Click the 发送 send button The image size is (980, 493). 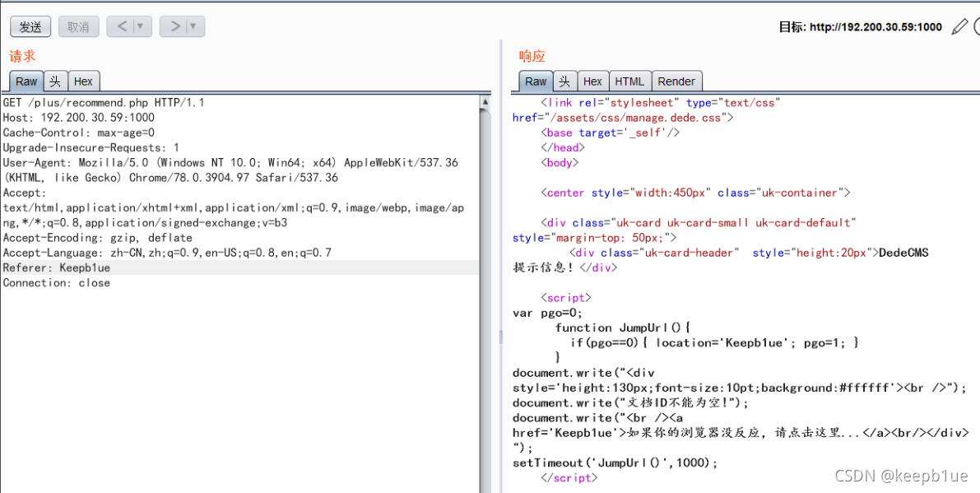pos(30,26)
